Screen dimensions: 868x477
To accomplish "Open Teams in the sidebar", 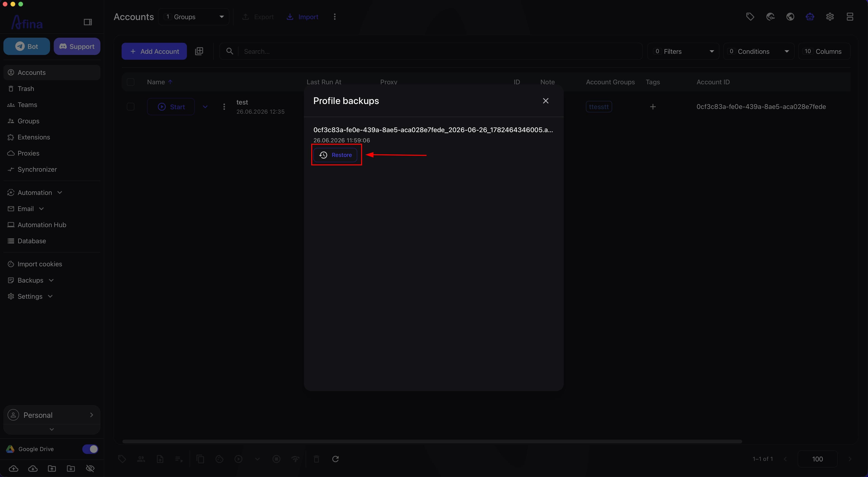I will [52, 105].
